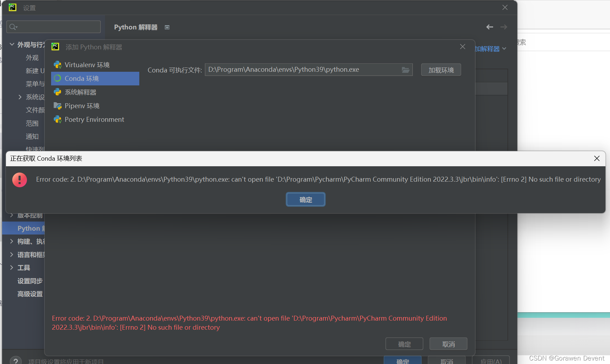Open help via the question mark button
The height and width of the screenshot is (364, 610).
(x=15, y=360)
